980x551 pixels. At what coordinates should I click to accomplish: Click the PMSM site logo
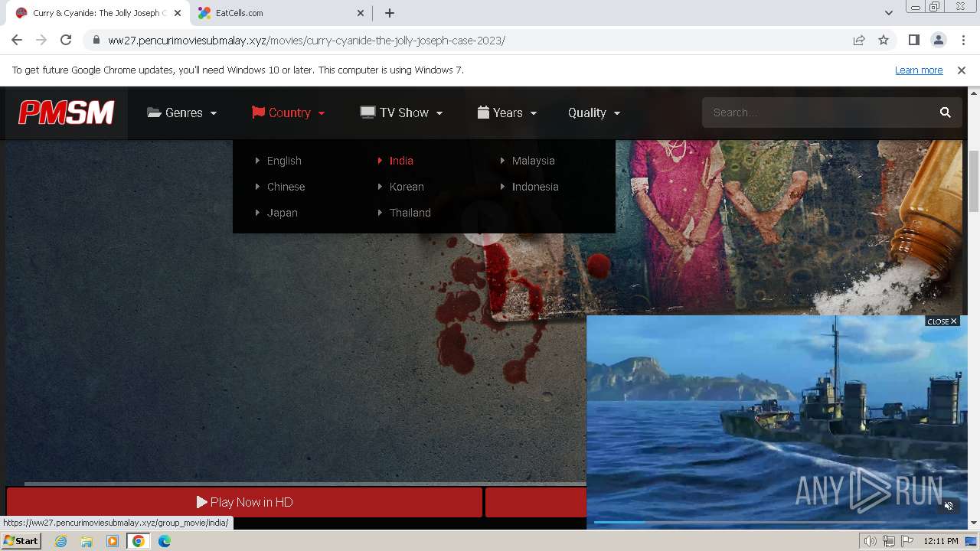pyautogui.click(x=67, y=112)
